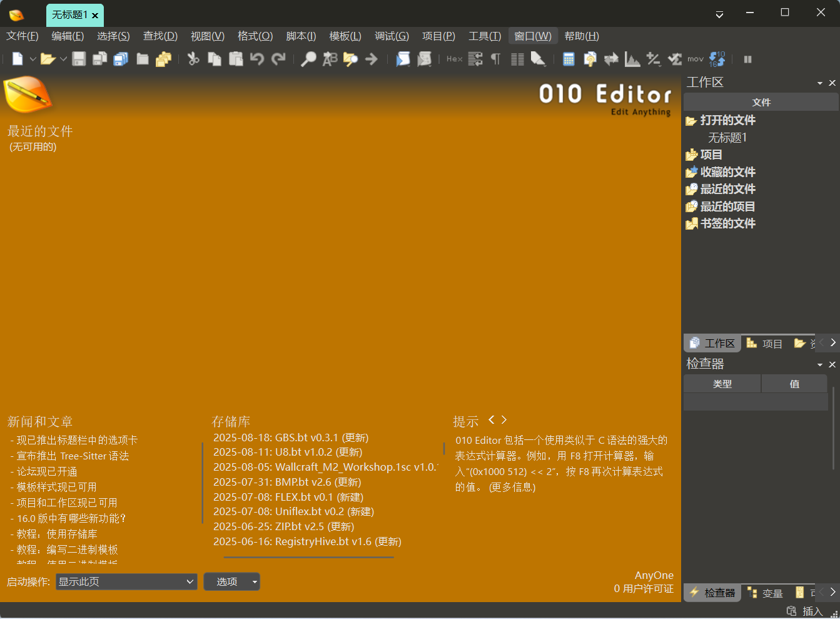Show previous tip with left chevron
Viewport: 840px width, 619px height.
tap(492, 420)
